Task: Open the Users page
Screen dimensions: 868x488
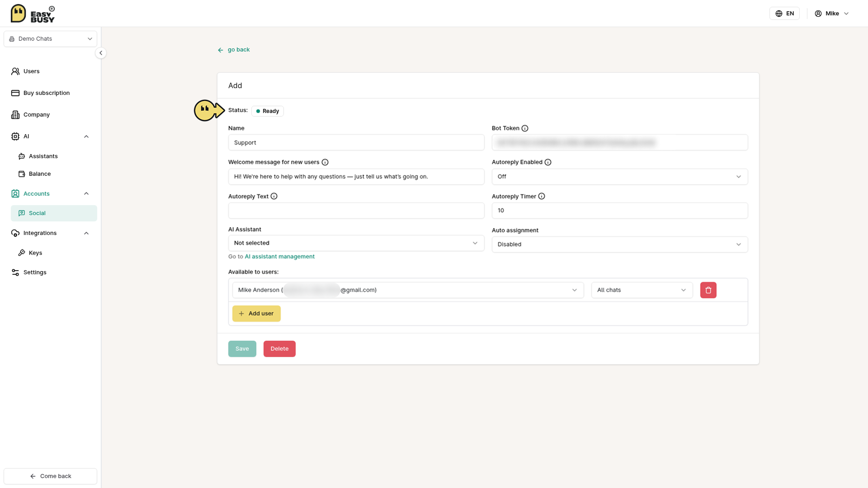Action: pyautogui.click(x=31, y=71)
